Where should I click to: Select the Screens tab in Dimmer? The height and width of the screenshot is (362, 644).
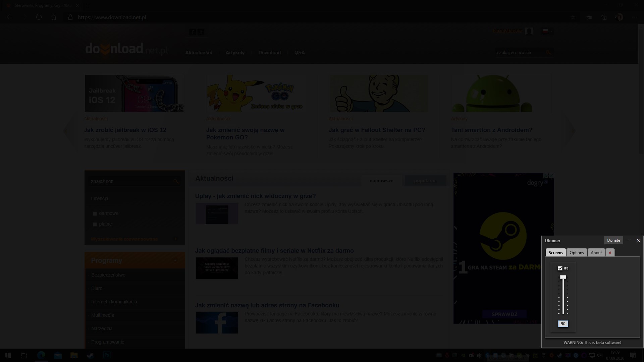[x=556, y=252]
